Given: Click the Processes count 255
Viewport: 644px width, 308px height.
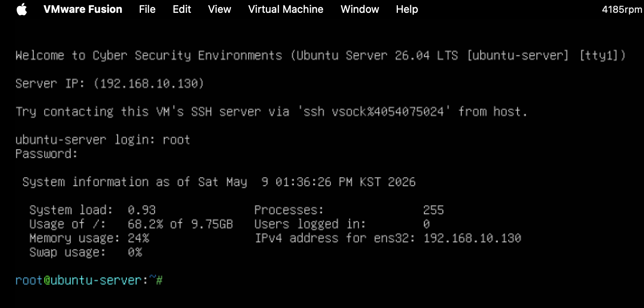Looking at the screenshot, I should point(433,210).
